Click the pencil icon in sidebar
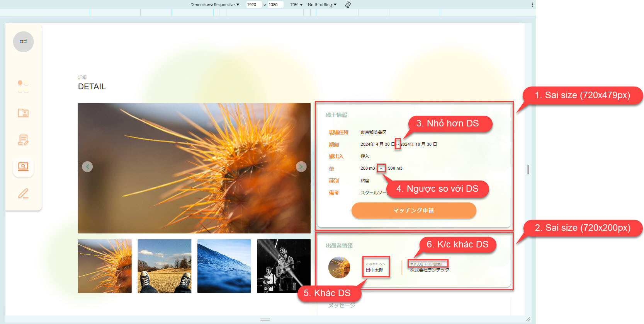 click(x=23, y=193)
